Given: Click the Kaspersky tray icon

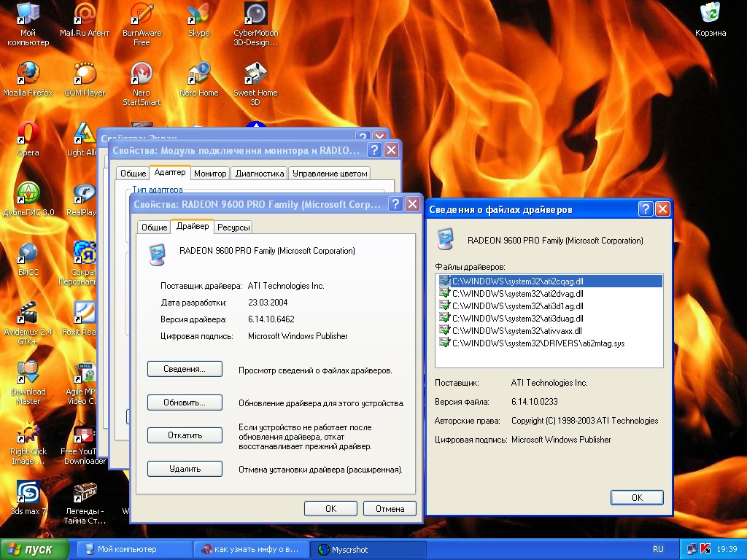Looking at the screenshot, I should [705, 549].
